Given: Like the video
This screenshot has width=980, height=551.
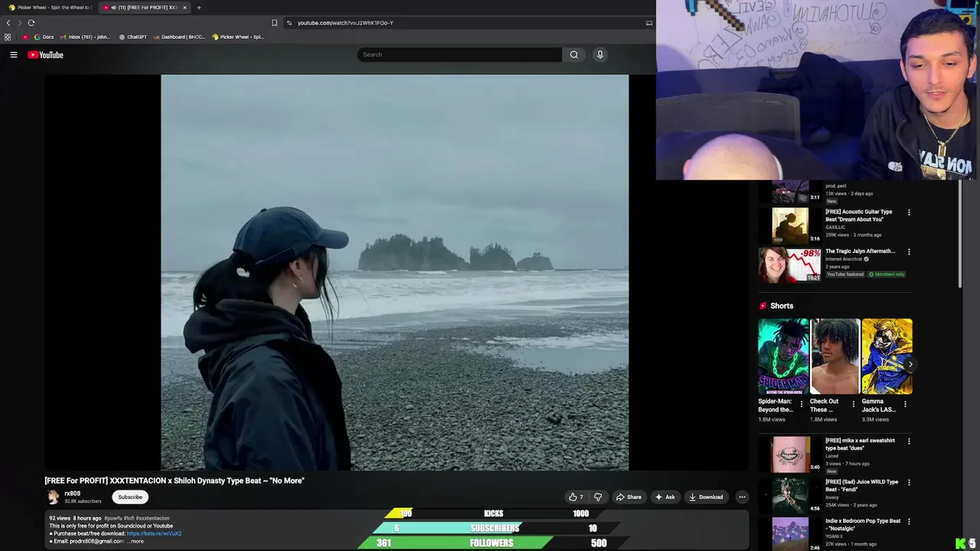Looking at the screenshot, I should pos(576,497).
